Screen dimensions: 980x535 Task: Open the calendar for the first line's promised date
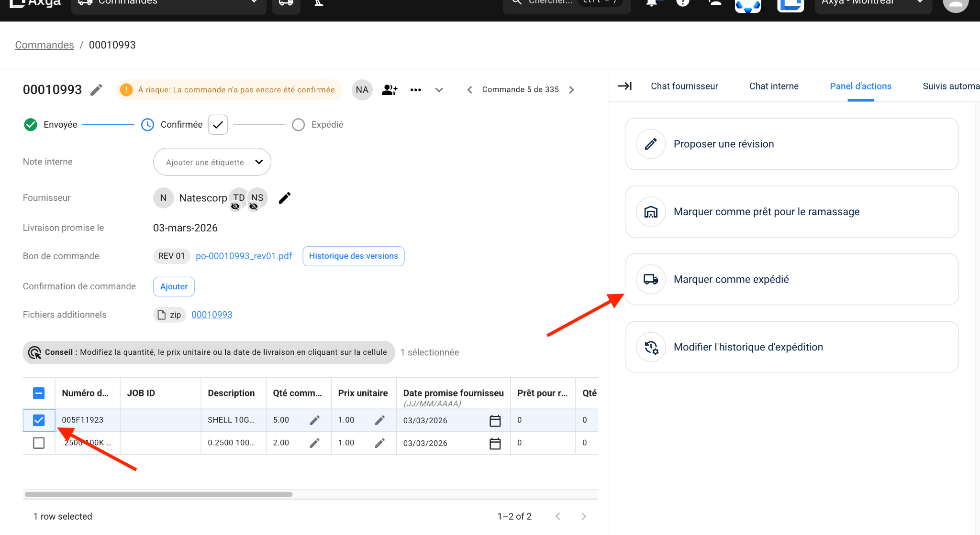pos(496,420)
